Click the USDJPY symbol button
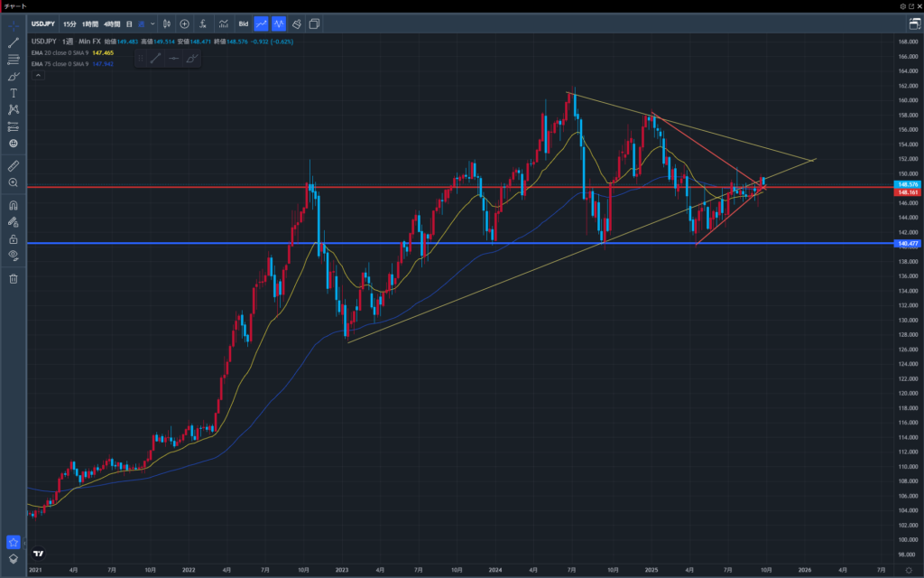The height and width of the screenshot is (578, 924). (44, 23)
